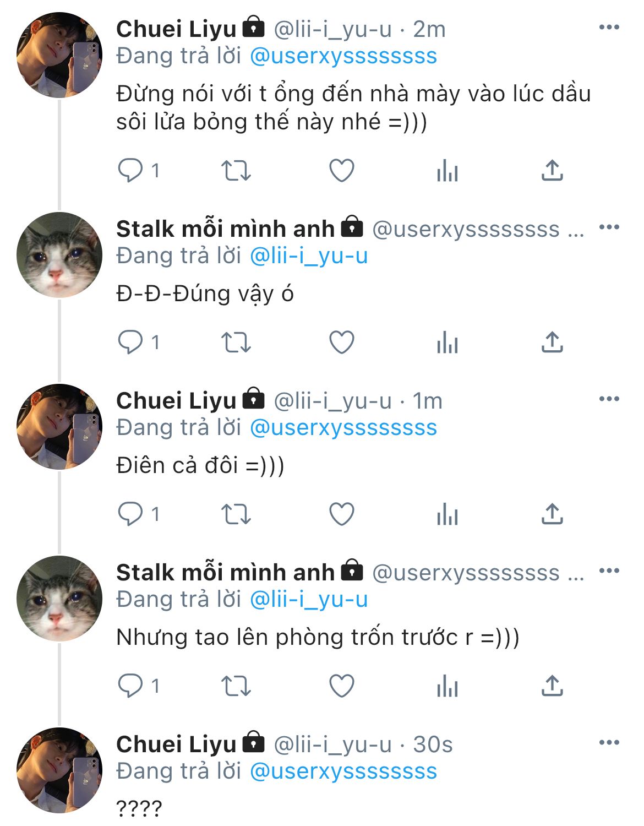View analytics of the 'Điên cả đôi' tweet
644x826 pixels.
coord(447,514)
